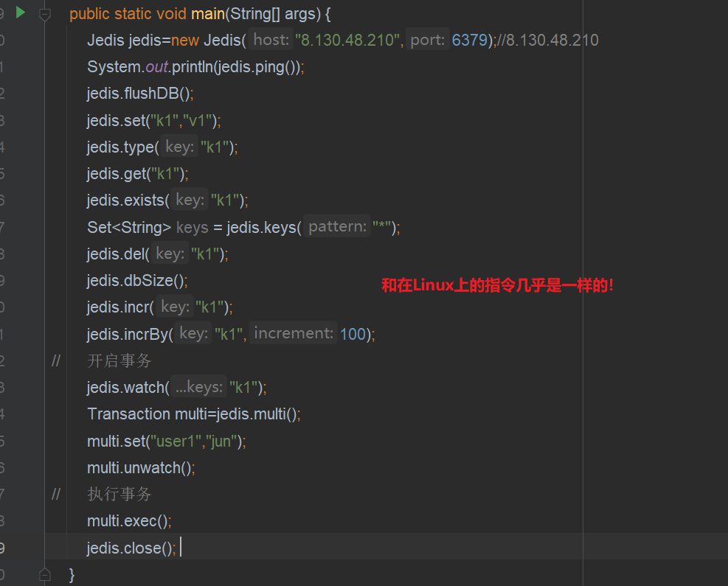Click the host IP string "8.130.48.210"
The width and height of the screenshot is (728, 586).
[x=347, y=40]
